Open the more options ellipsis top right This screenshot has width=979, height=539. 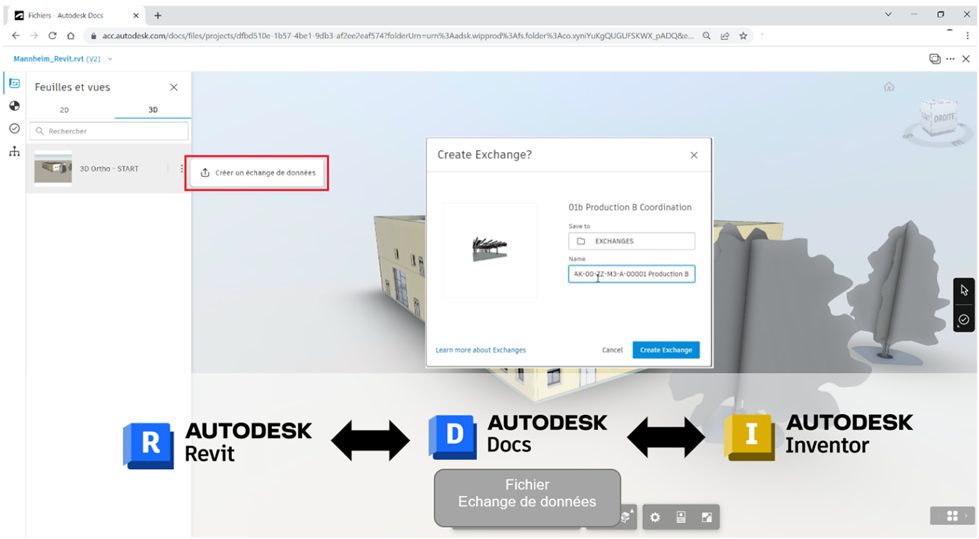(950, 59)
